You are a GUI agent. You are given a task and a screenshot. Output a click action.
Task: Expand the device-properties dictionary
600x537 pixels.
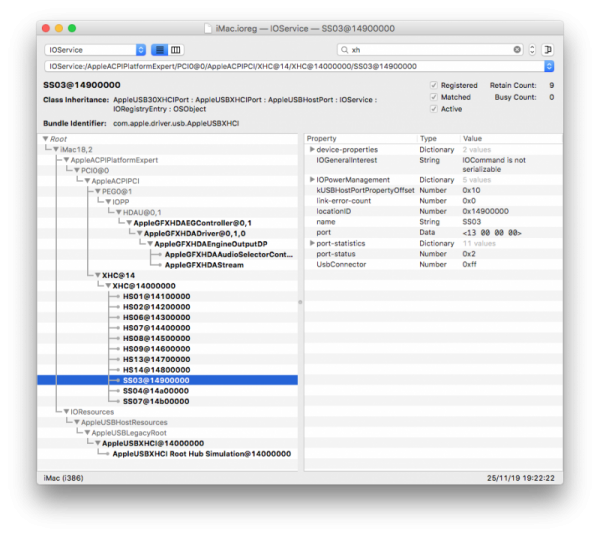(312, 149)
